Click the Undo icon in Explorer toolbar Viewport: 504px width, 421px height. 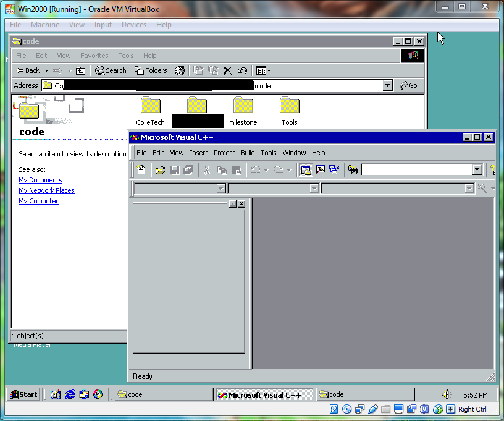242,70
